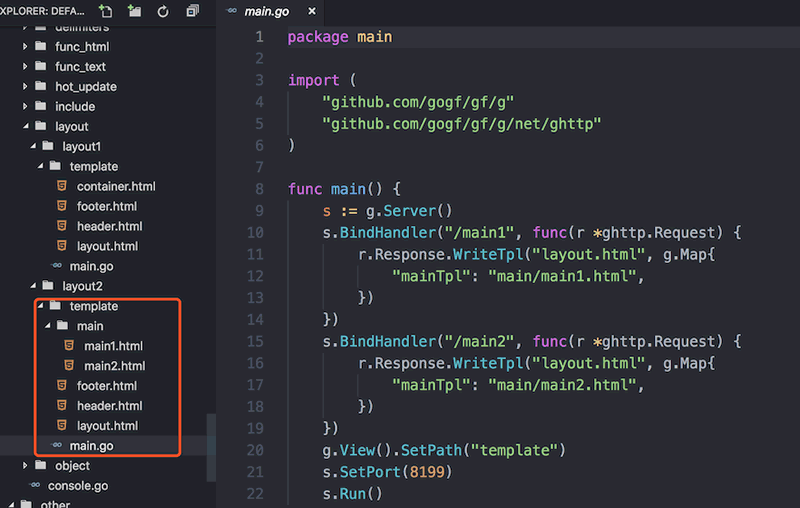Click the HTML icon beside container.html

tap(62, 186)
